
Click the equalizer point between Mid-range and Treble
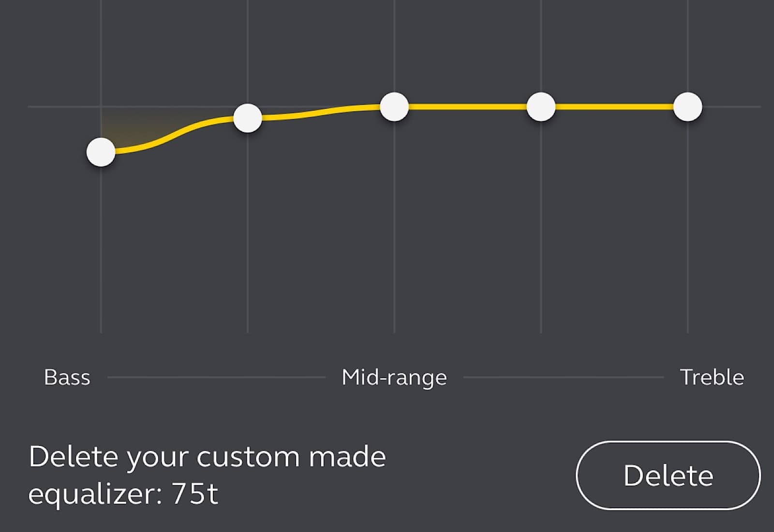click(542, 106)
